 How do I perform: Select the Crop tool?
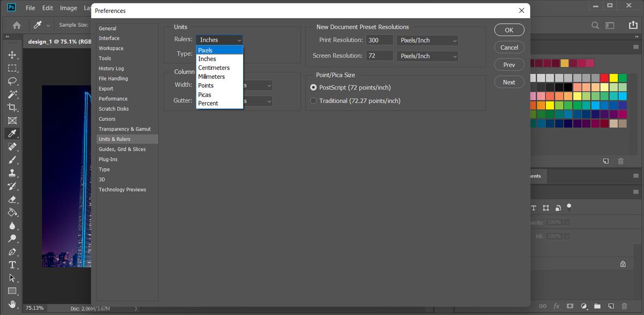click(12, 107)
